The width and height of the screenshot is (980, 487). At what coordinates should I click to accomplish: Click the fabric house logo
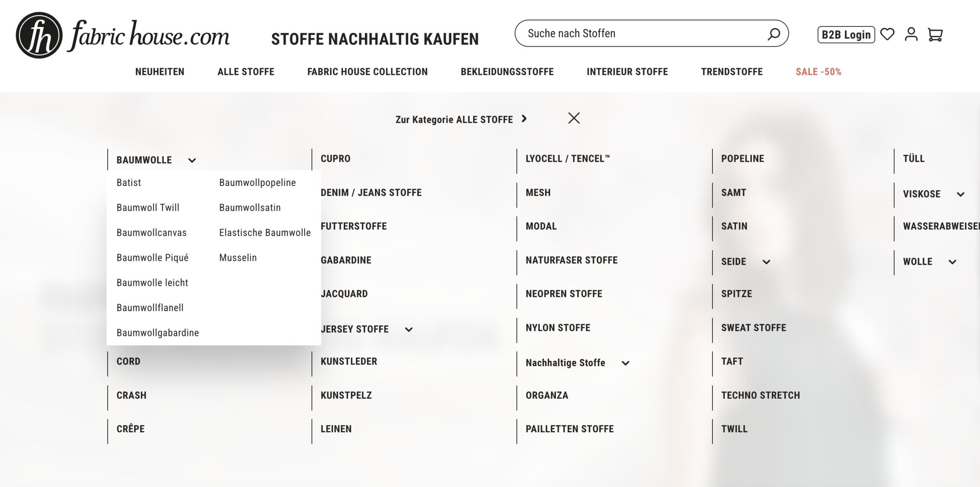pyautogui.click(x=122, y=35)
